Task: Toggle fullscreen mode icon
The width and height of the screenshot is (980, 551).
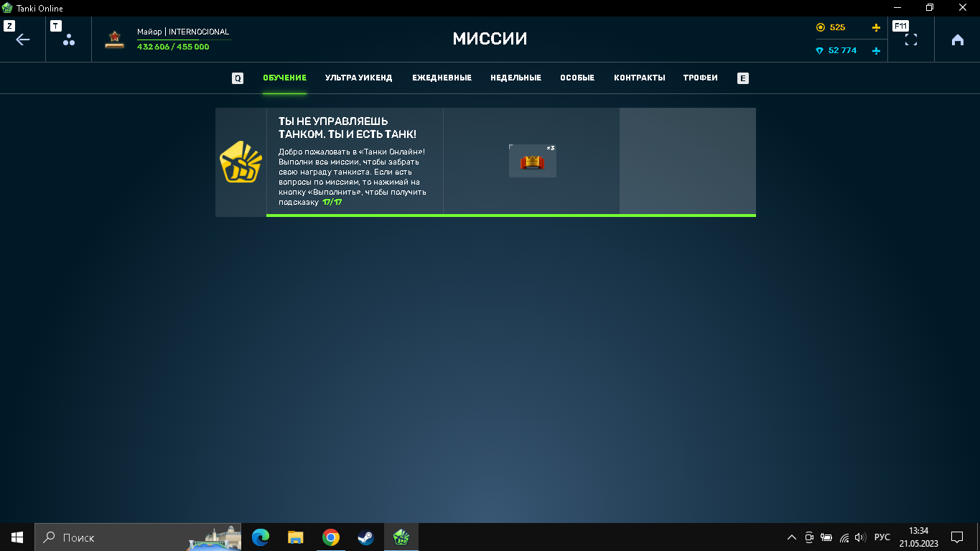Action: pos(911,40)
